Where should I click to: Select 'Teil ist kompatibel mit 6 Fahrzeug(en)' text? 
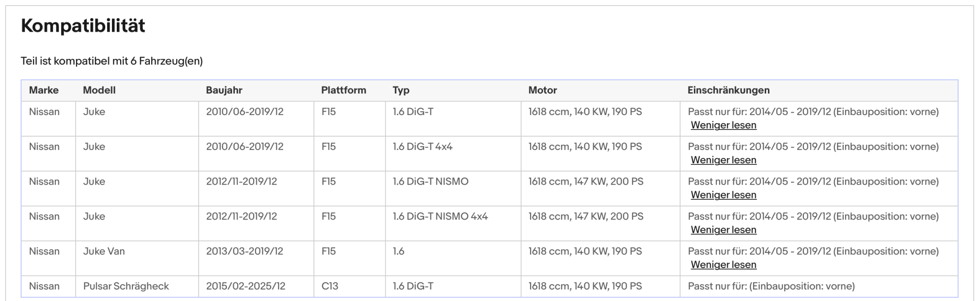(x=111, y=61)
